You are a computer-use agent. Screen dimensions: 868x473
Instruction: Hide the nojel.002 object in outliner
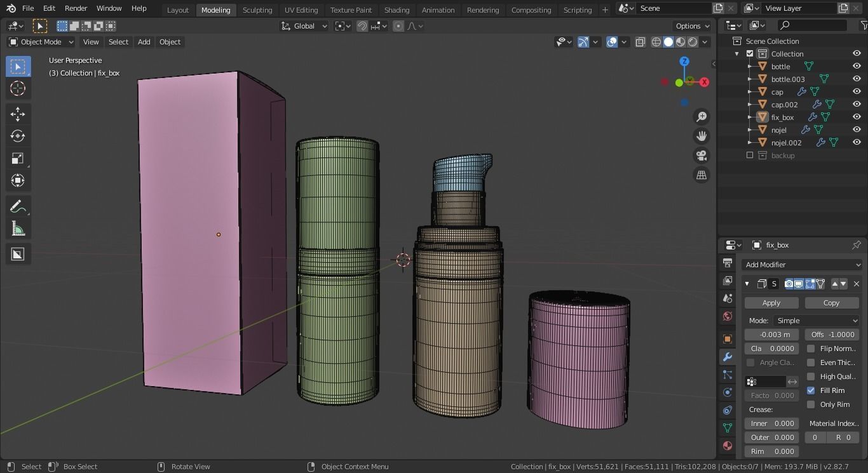click(857, 143)
